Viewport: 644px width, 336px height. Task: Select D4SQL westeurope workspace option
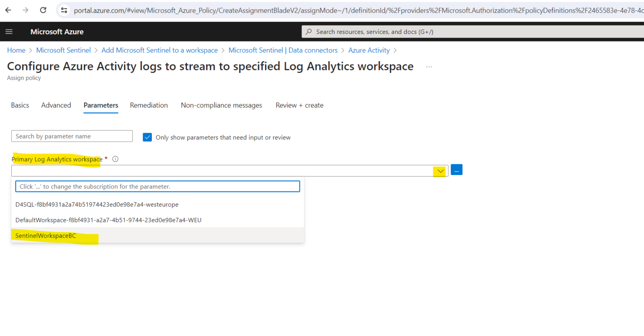pyautogui.click(x=158, y=204)
